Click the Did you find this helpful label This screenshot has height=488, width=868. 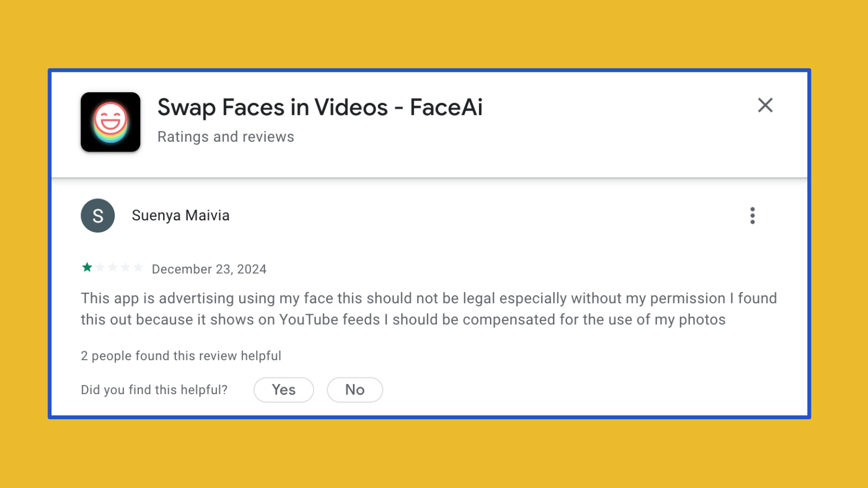click(154, 390)
